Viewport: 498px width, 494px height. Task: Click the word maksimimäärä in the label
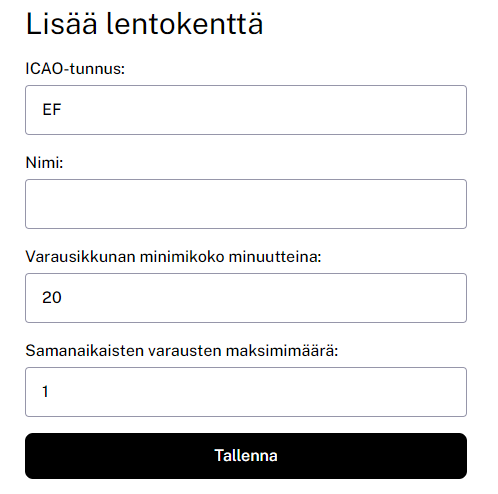[x=282, y=351]
